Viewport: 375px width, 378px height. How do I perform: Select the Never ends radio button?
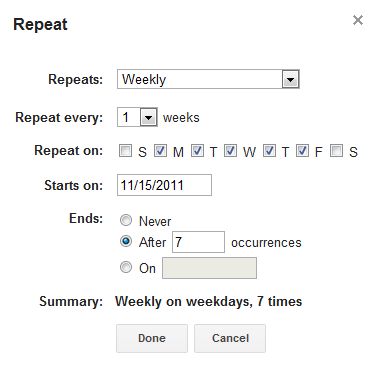pyautogui.click(x=126, y=220)
